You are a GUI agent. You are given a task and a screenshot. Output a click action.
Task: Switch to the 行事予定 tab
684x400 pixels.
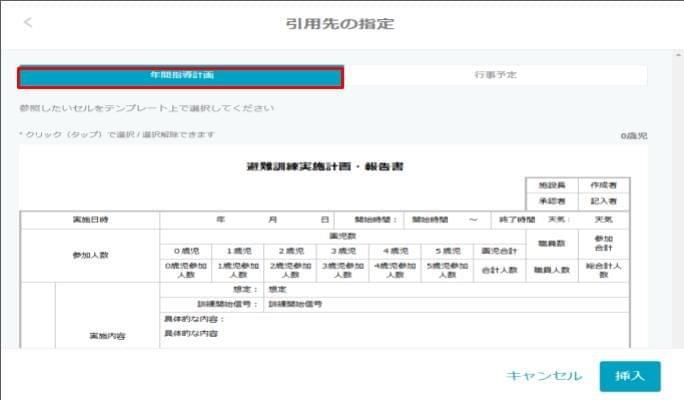[x=495, y=76]
